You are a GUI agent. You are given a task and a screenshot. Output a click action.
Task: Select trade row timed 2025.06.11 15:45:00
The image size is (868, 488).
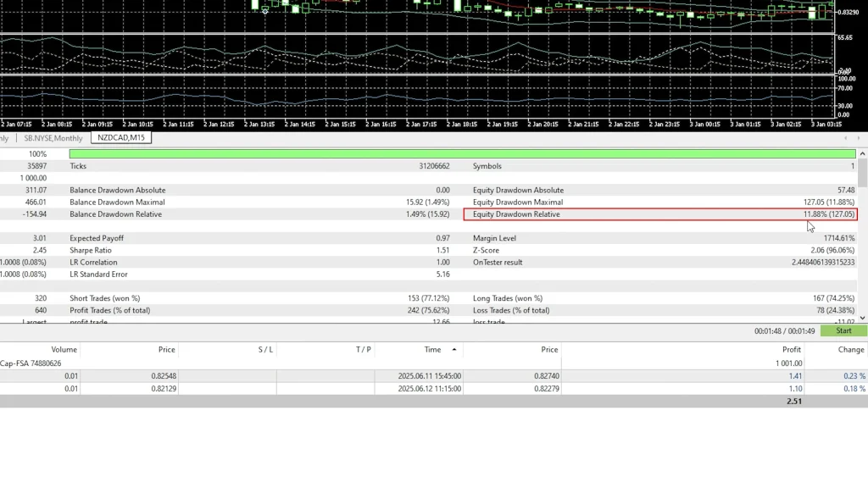point(428,375)
